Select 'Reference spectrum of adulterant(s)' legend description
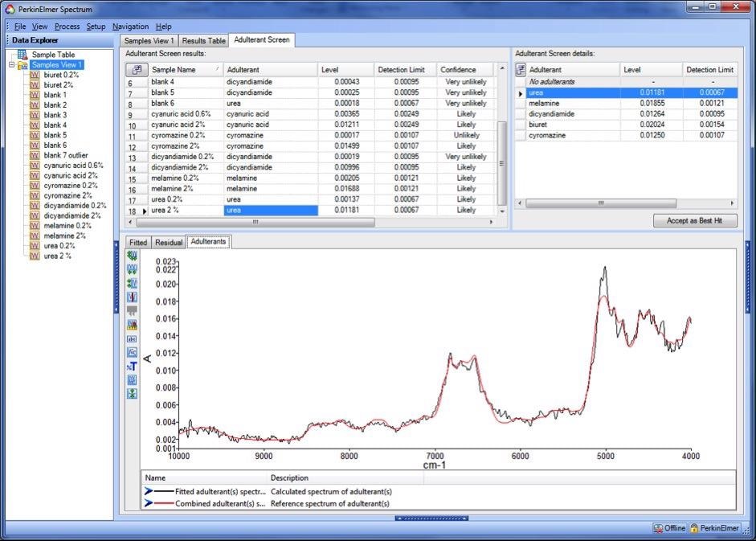The width and height of the screenshot is (756, 541). click(x=330, y=503)
